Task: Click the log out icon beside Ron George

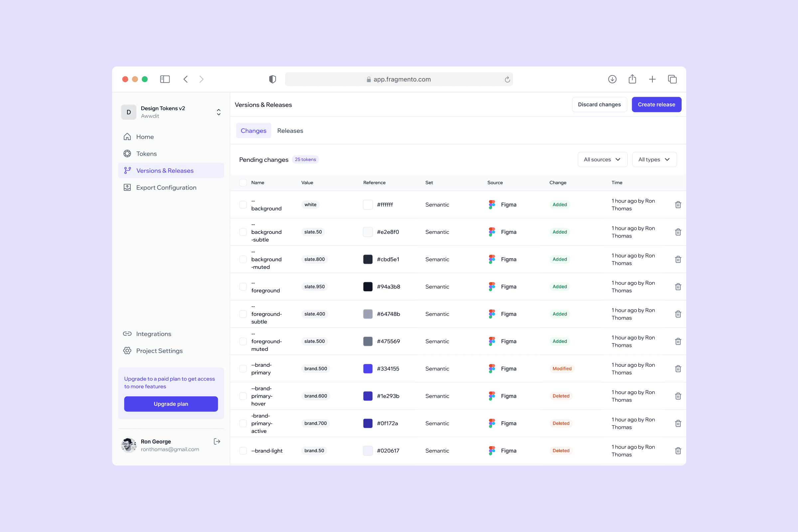Action: pyautogui.click(x=217, y=442)
